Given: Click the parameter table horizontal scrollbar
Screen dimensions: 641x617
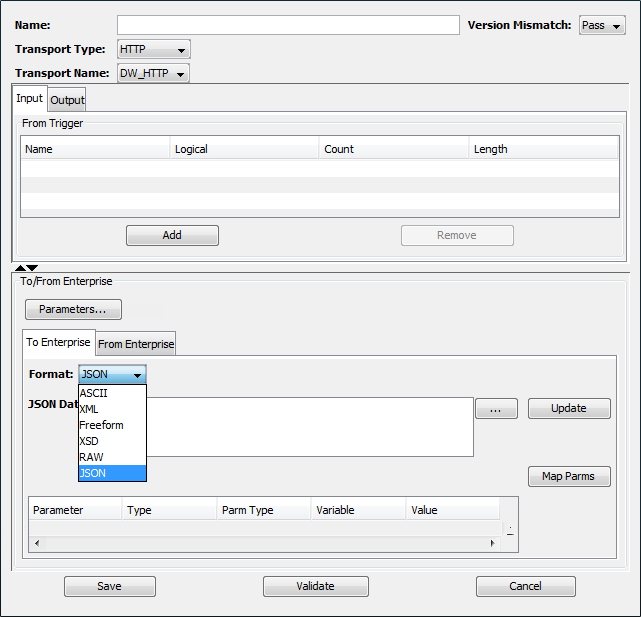Looking at the screenshot, I should pyautogui.click(x=264, y=543).
